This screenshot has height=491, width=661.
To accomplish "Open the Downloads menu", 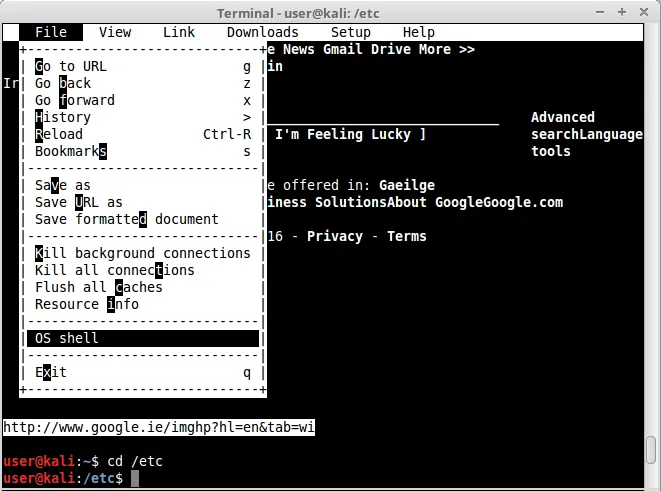I will pos(262,32).
